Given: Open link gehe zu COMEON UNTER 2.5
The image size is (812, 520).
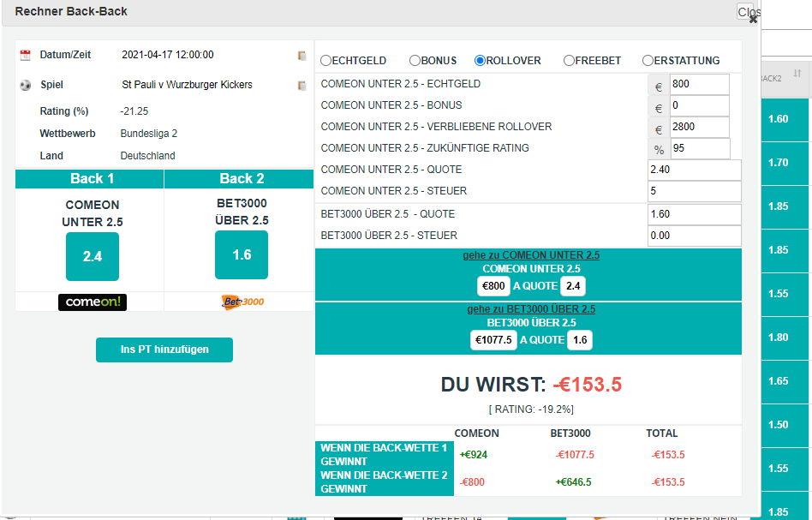Looking at the screenshot, I should (531, 255).
